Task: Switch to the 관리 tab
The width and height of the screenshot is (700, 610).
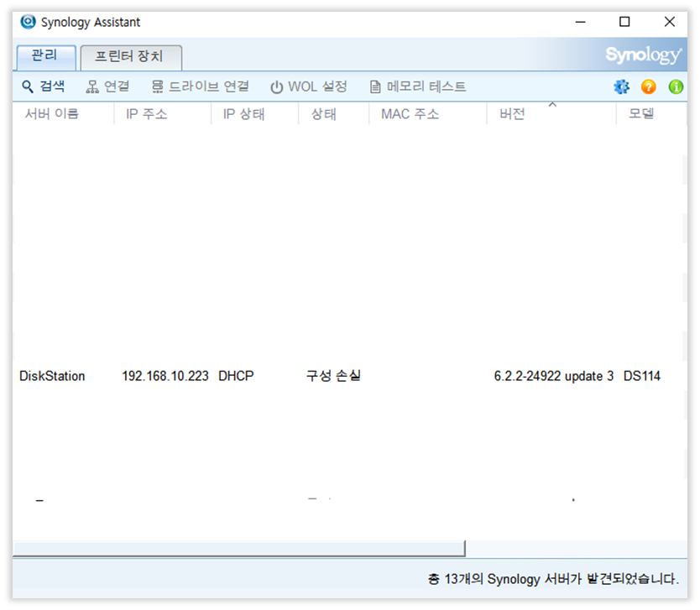Action: [x=46, y=57]
